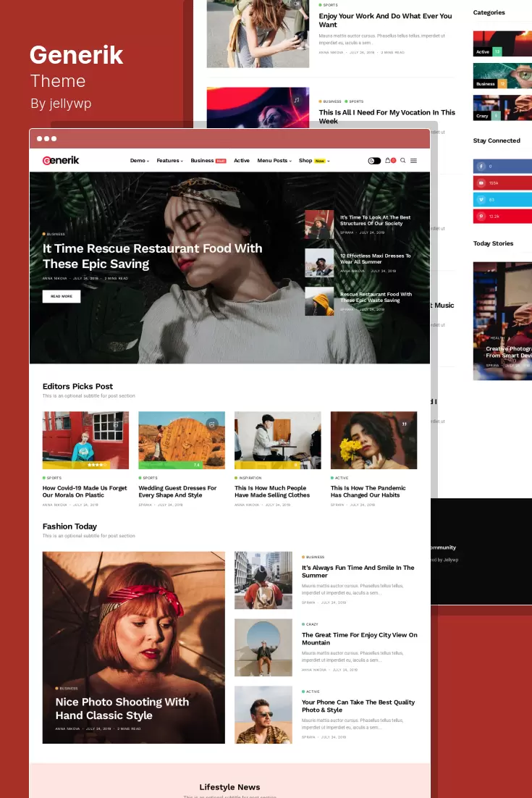This screenshot has height=798, width=532.
Task: Open hero headline It Time Rescue Restaurant Food
Action: (x=153, y=256)
